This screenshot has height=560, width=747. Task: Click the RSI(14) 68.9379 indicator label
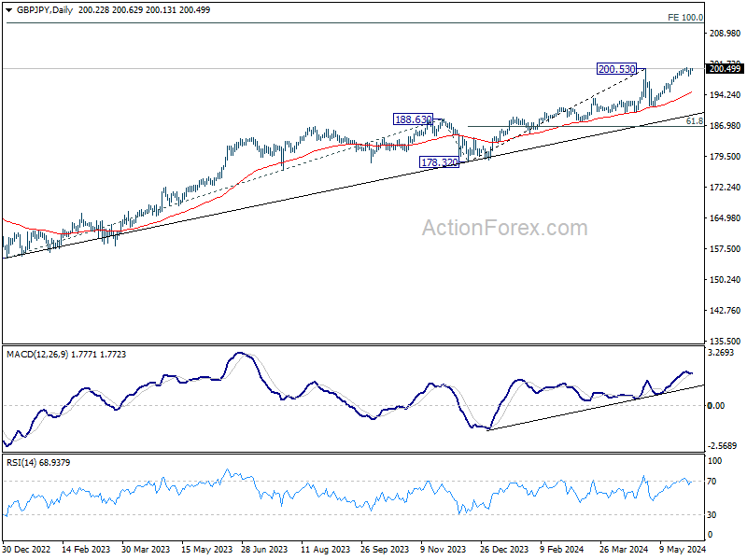click(38, 462)
